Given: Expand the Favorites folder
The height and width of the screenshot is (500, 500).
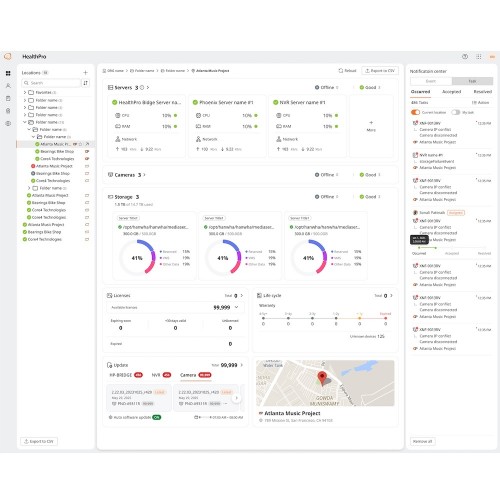Looking at the screenshot, I should click(25, 92).
